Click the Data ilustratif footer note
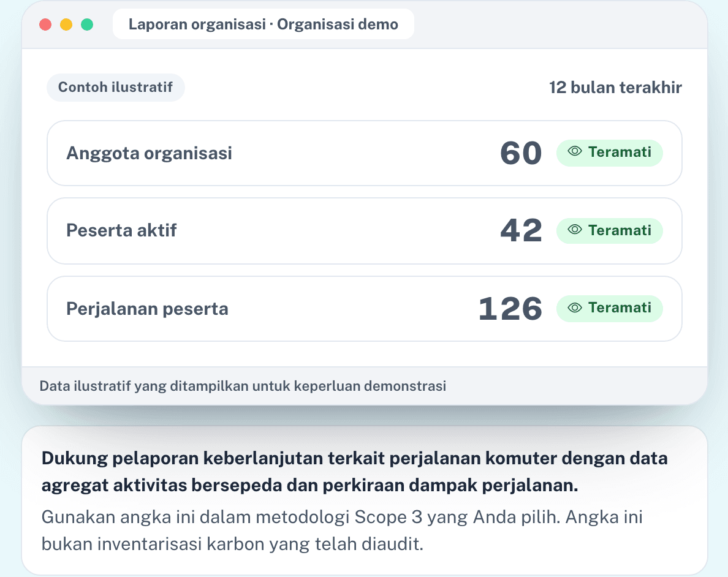 coord(243,386)
